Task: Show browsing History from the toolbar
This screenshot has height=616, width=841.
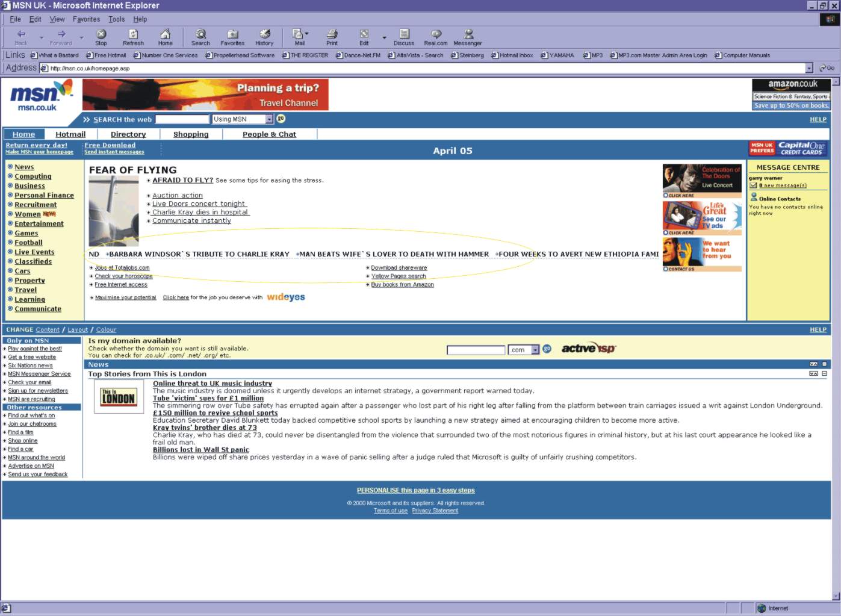Action: pos(264,37)
